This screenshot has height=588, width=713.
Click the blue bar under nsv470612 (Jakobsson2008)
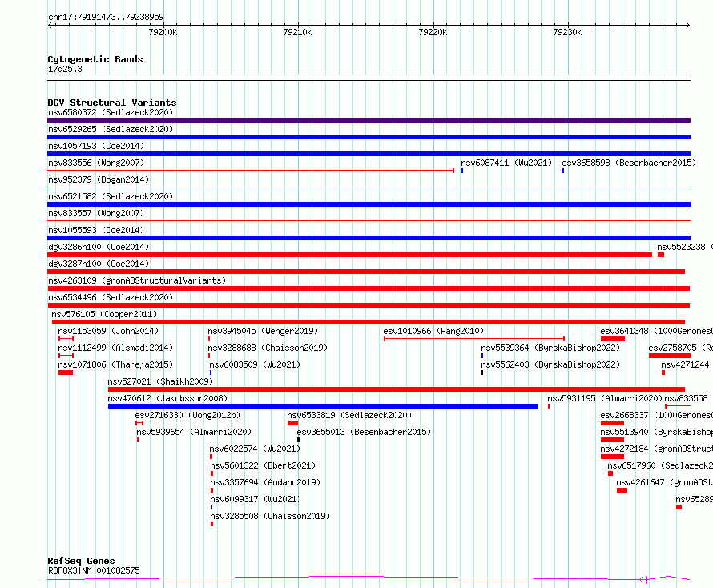(x=323, y=406)
